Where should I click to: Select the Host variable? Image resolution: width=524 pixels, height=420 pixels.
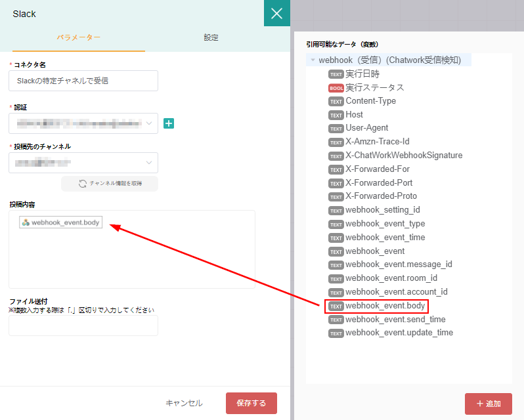click(345, 114)
